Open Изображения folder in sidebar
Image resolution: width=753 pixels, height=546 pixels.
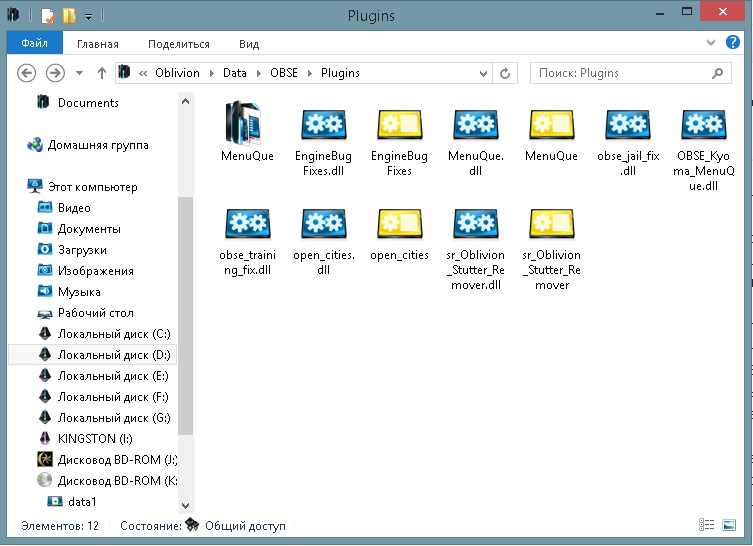(x=96, y=271)
